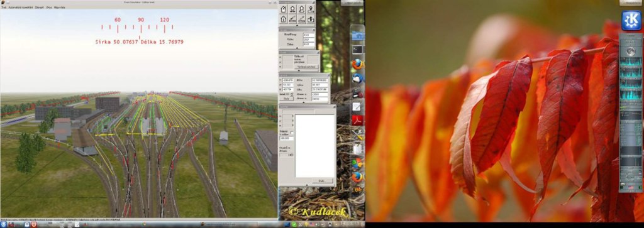Open the upper Firefox icon in the dock
Screen dimensions: 644x228
[358, 65]
